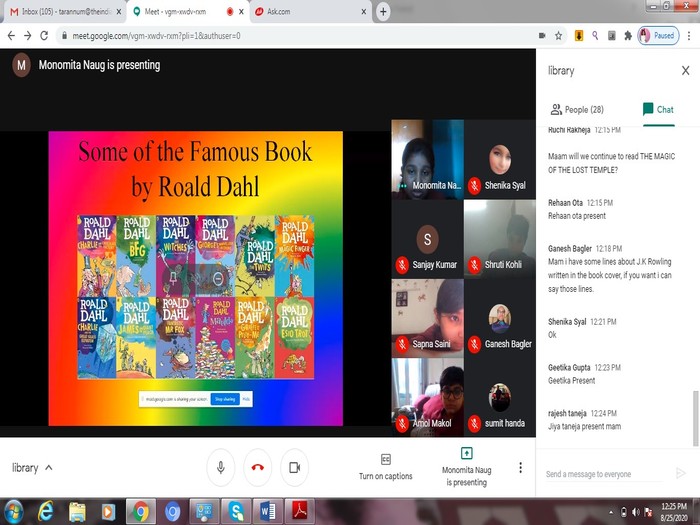
Task: Click the chat panel scrollbar
Action: 696,418
